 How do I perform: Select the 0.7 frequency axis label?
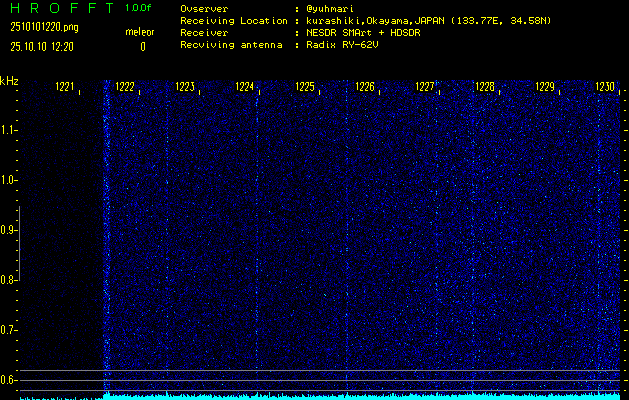9,329
